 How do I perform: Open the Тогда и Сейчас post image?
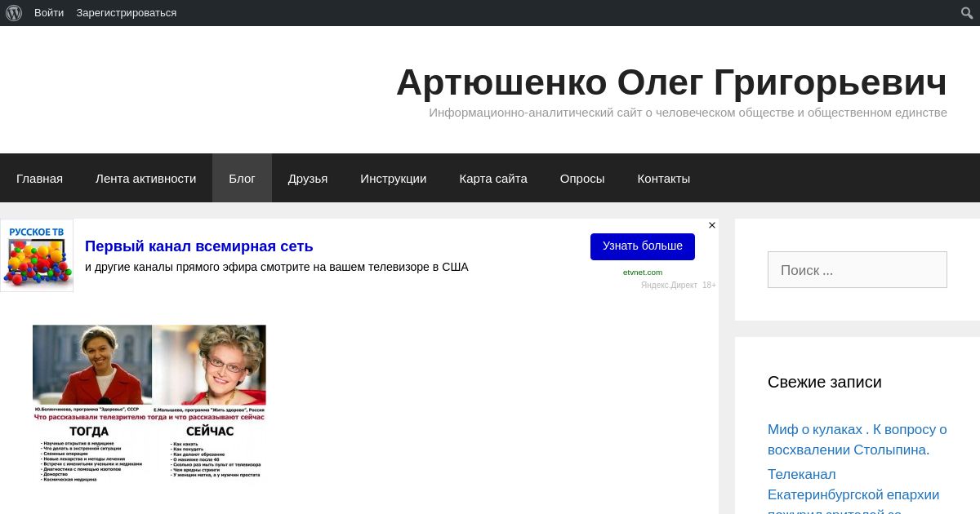pyautogui.click(x=149, y=404)
